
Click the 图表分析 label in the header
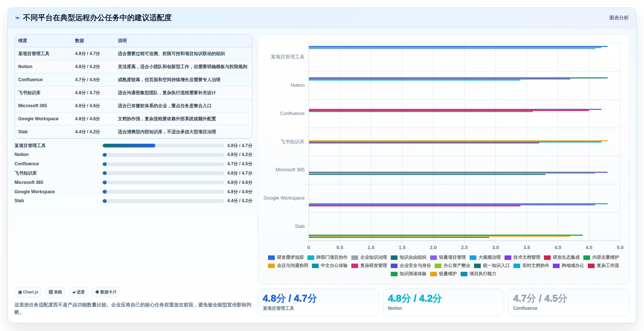619,18
